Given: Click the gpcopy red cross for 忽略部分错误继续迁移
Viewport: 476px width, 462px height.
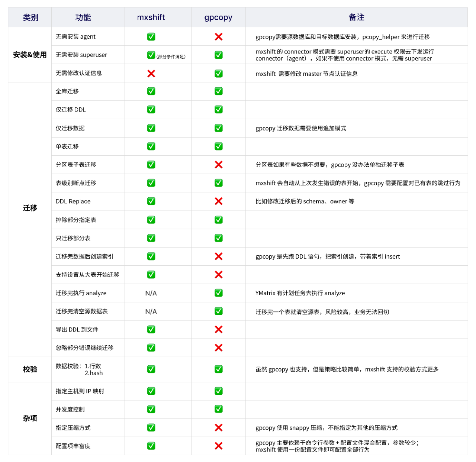Looking at the screenshot, I should point(219,348).
